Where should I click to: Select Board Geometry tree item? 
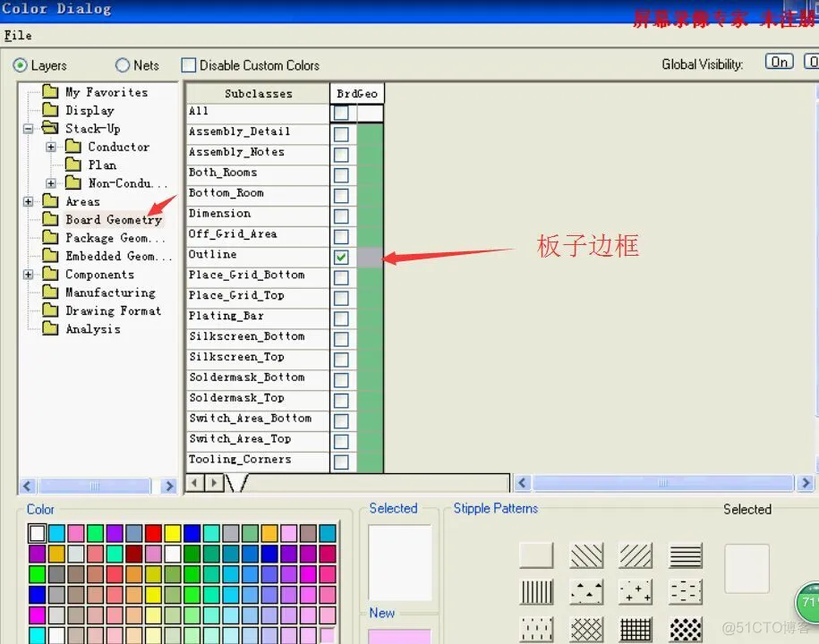tap(114, 220)
